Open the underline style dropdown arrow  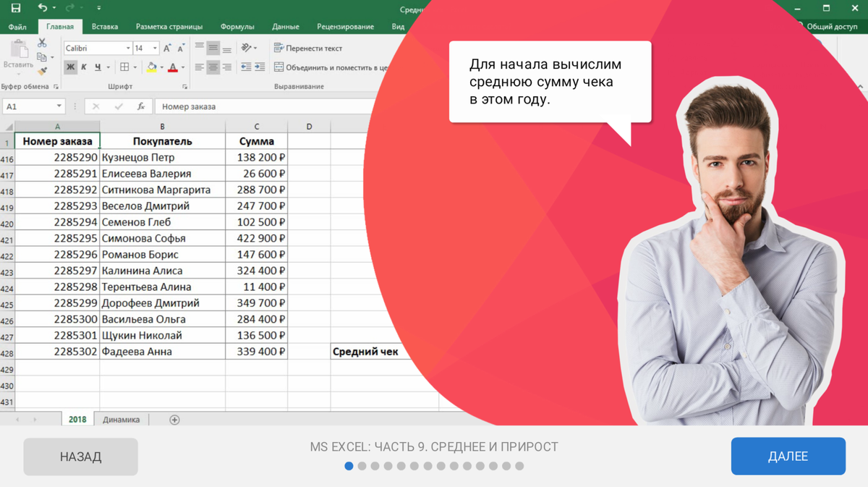pyautogui.click(x=109, y=68)
